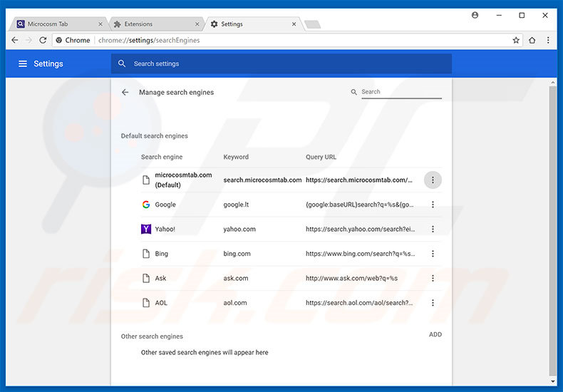Close the Microcosm Tab tab

coord(100,24)
